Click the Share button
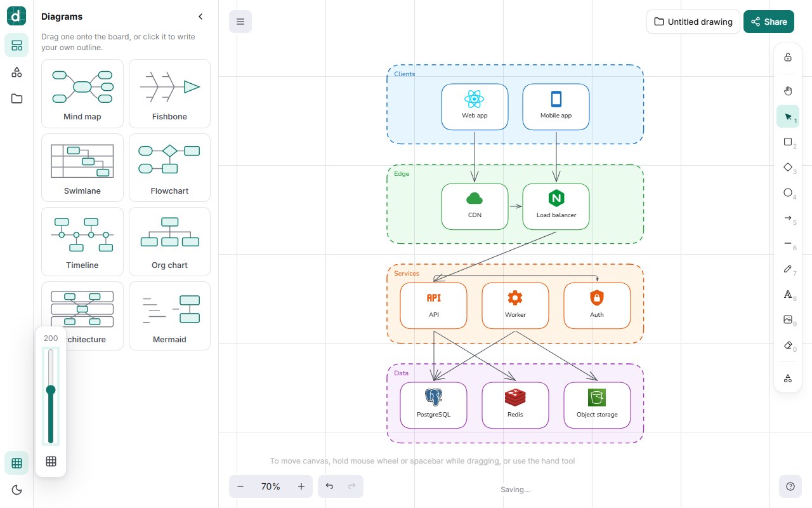Screen dimensions: 812x508 pyautogui.click(x=769, y=22)
